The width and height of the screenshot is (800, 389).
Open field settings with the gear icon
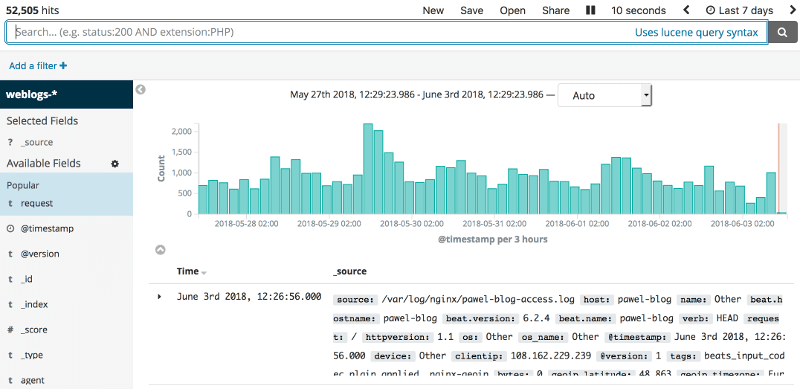(x=115, y=164)
